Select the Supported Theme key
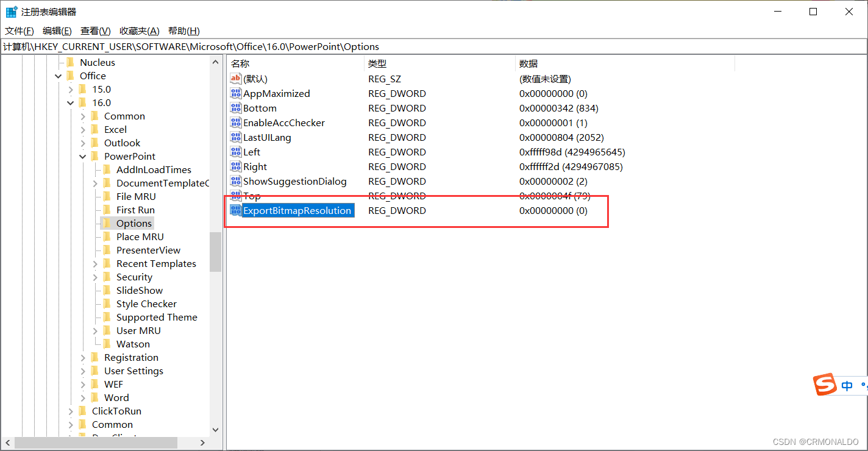Image resolution: width=868 pixels, height=451 pixels. pos(157,317)
